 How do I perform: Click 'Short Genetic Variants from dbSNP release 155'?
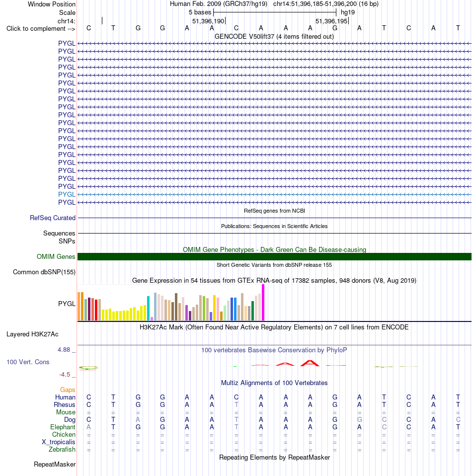(274, 265)
